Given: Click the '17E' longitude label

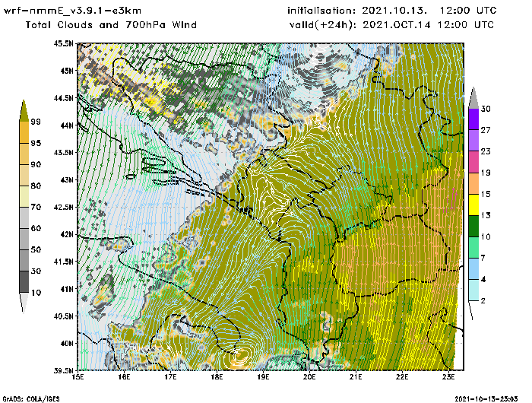Looking at the screenshot, I should pos(171,377).
